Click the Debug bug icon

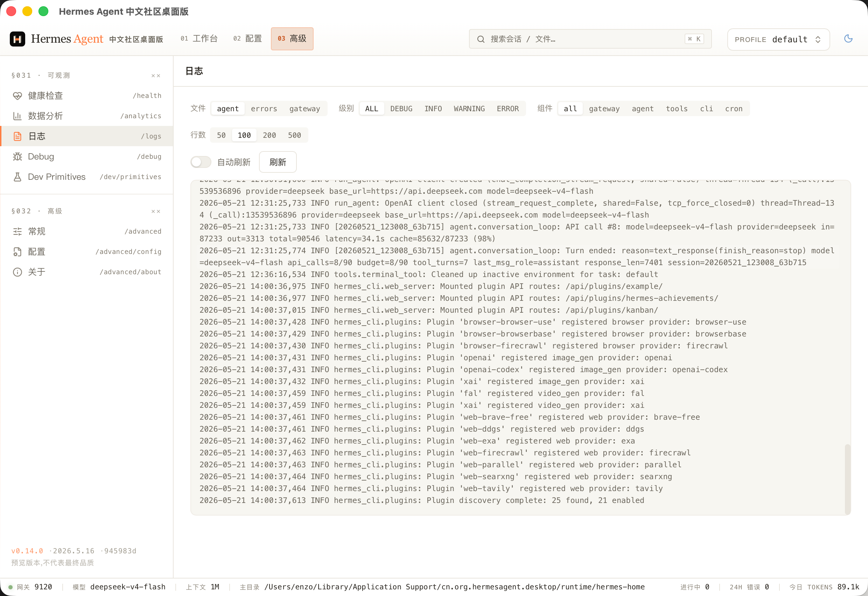pyautogui.click(x=17, y=156)
